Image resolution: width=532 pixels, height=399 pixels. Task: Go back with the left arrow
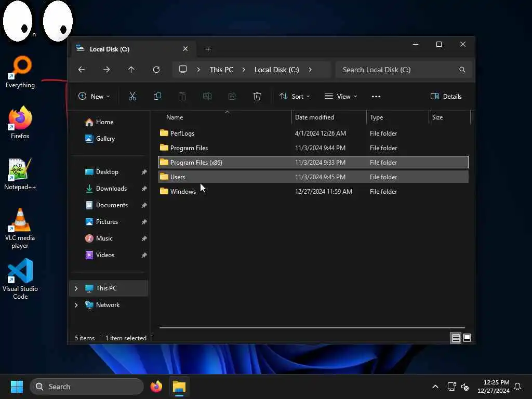(x=82, y=70)
